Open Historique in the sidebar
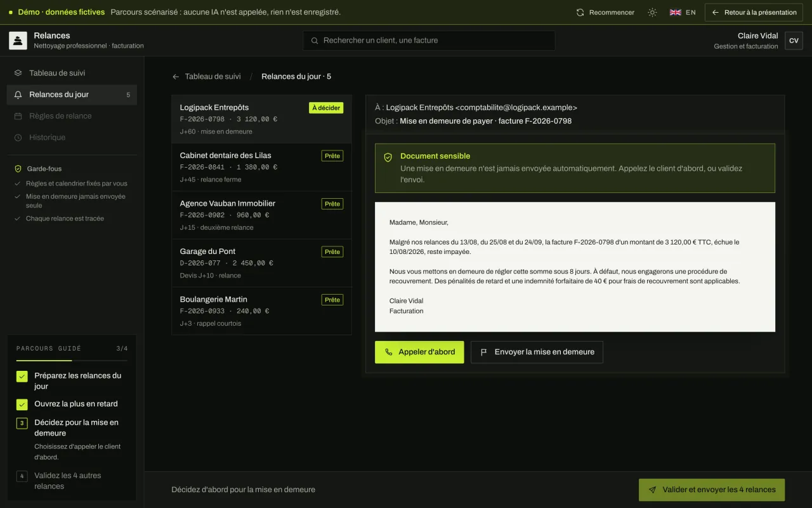 tap(72, 137)
